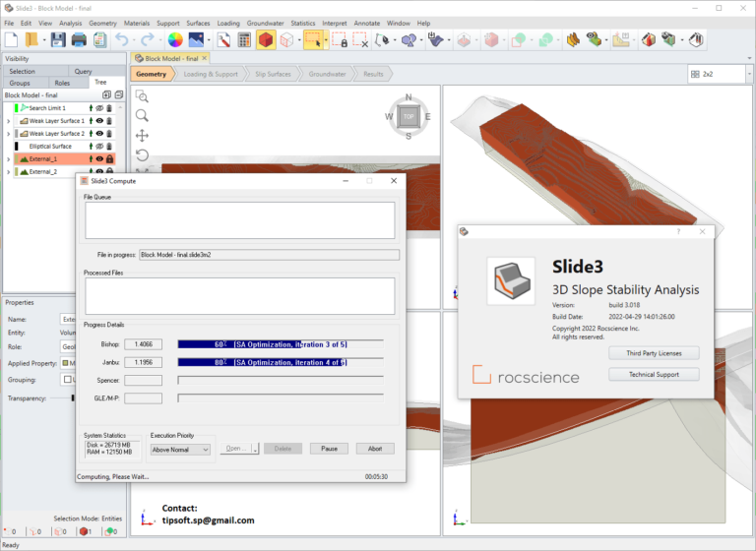Hide External_1 with its eye icon

click(x=99, y=159)
